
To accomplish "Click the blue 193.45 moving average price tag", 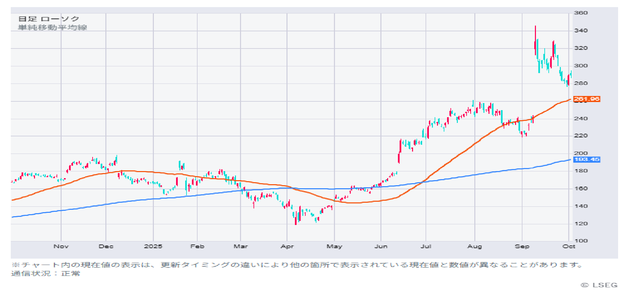I will pyautogui.click(x=586, y=159).
